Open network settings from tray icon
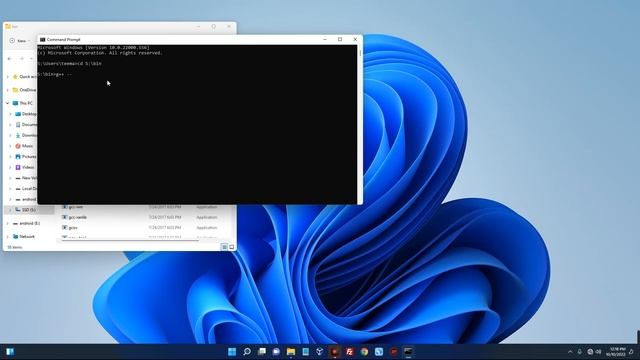 pyautogui.click(x=590, y=351)
